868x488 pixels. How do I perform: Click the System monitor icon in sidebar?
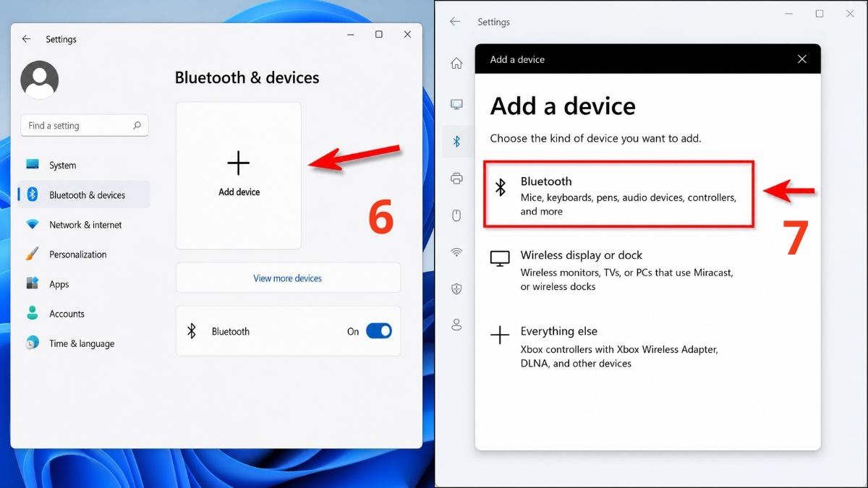(33, 165)
